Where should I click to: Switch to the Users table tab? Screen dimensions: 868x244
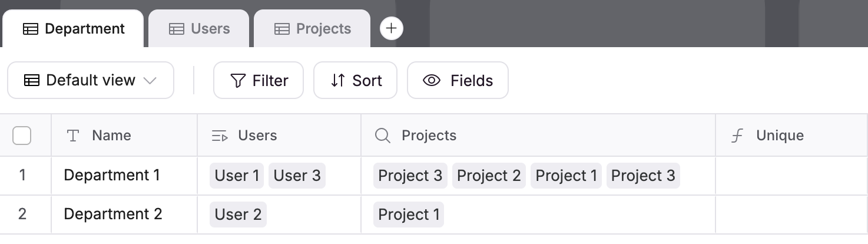point(199,29)
